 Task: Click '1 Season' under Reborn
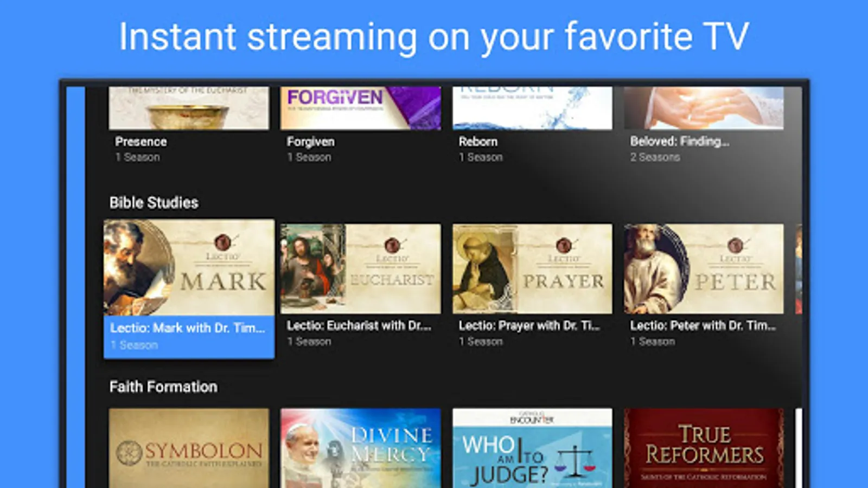tap(481, 157)
